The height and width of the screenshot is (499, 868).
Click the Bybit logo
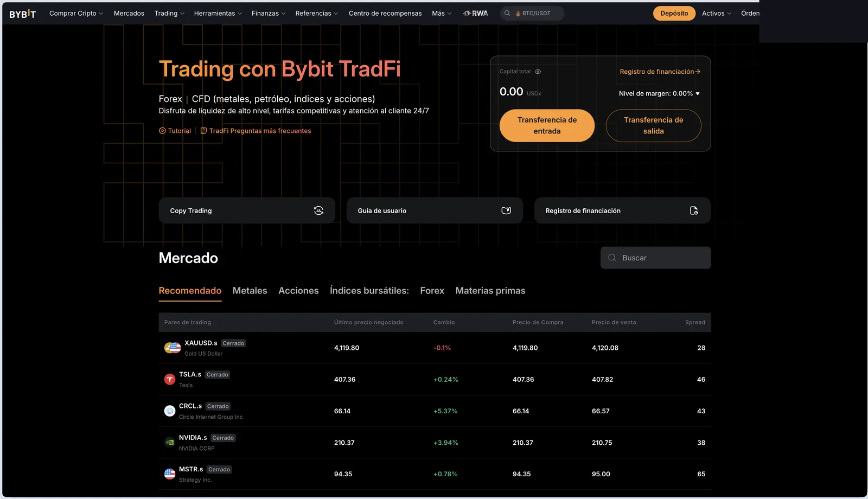(x=22, y=14)
